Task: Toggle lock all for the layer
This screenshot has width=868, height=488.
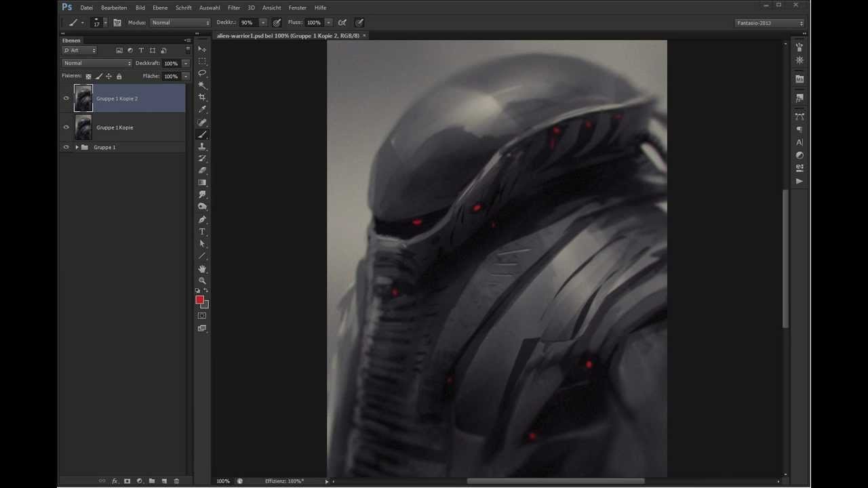Action: click(119, 77)
